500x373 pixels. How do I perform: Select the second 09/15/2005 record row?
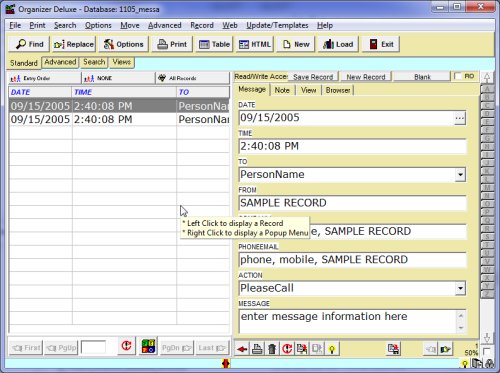pyautogui.click(x=119, y=119)
